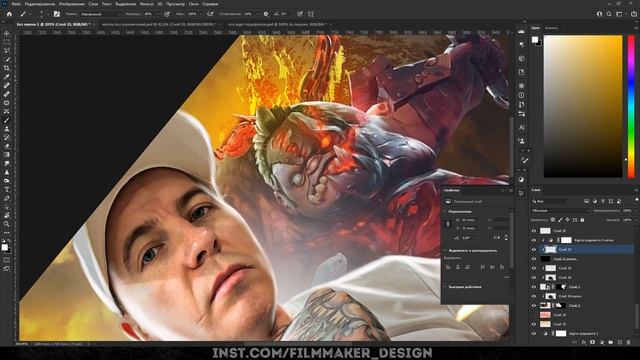This screenshot has width=640, height=360.
Task: Open the smoothing options gear icon
Action: (266, 14)
